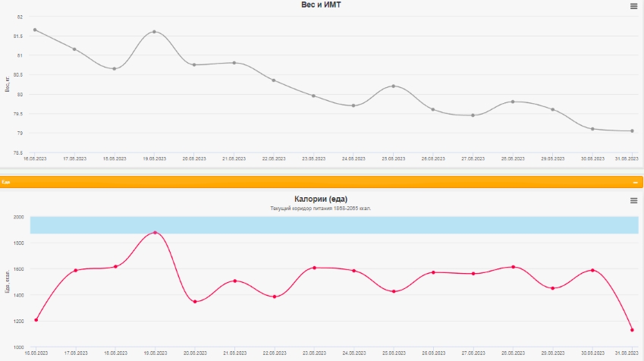Collapse the orange Еда section via minus icon
644x361 pixels.
click(636, 182)
